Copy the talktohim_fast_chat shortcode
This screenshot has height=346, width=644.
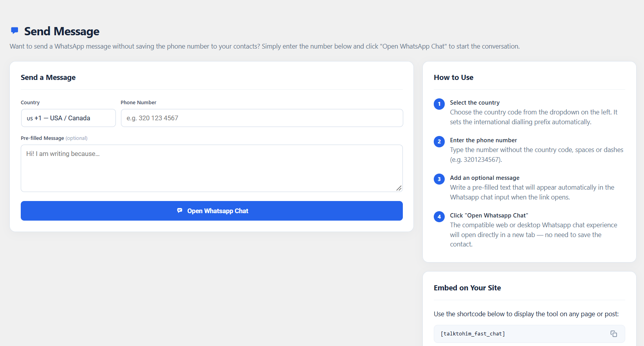(613, 334)
